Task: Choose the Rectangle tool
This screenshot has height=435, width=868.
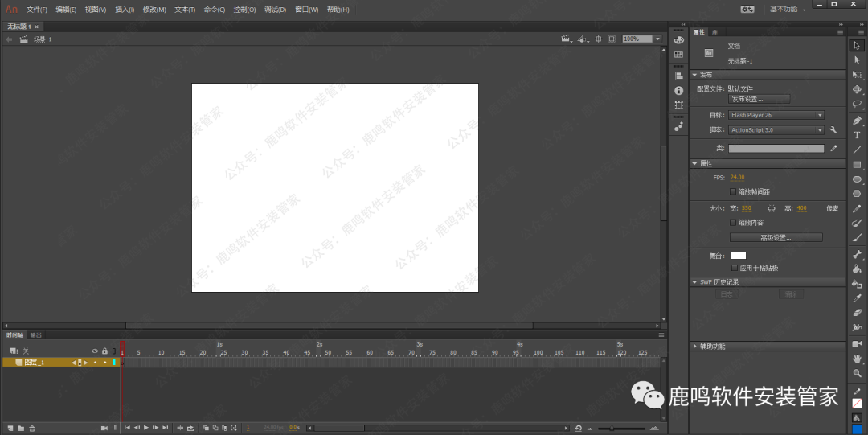Action: click(x=857, y=165)
